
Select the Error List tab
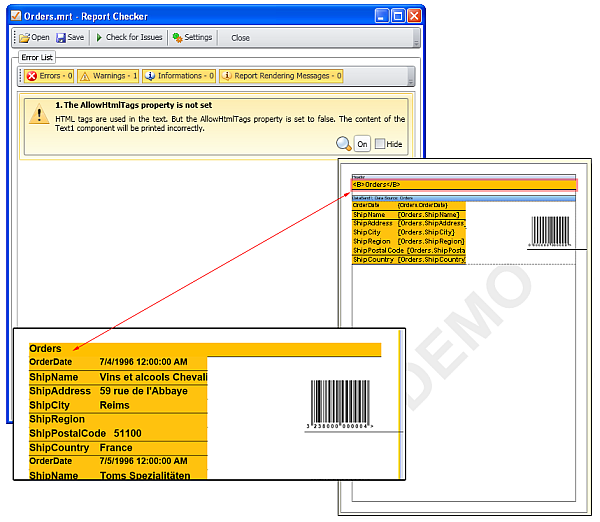coord(37,57)
